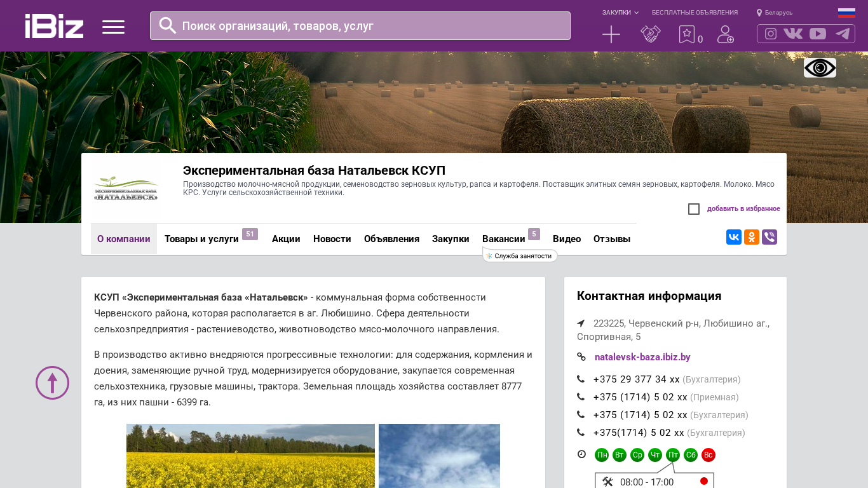Click the Наталевск company logo

tap(126, 189)
